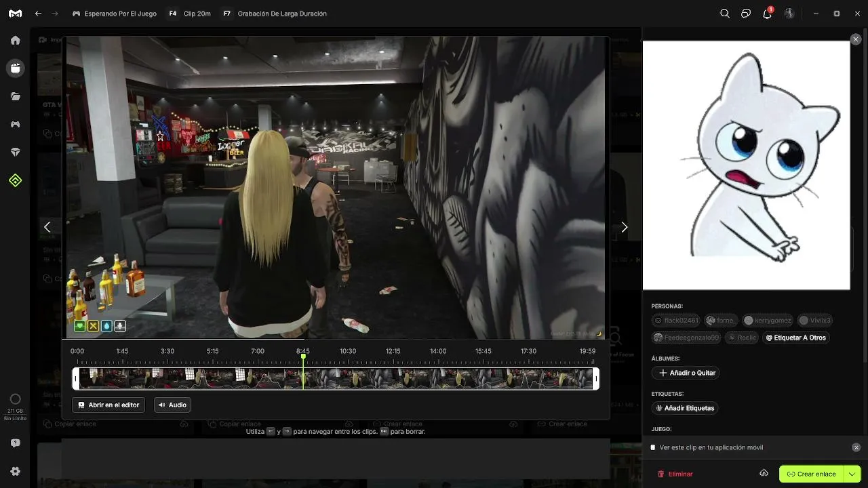This screenshot has height=488, width=868.
Task: Select the forne_ person tag
Action: 721,320
